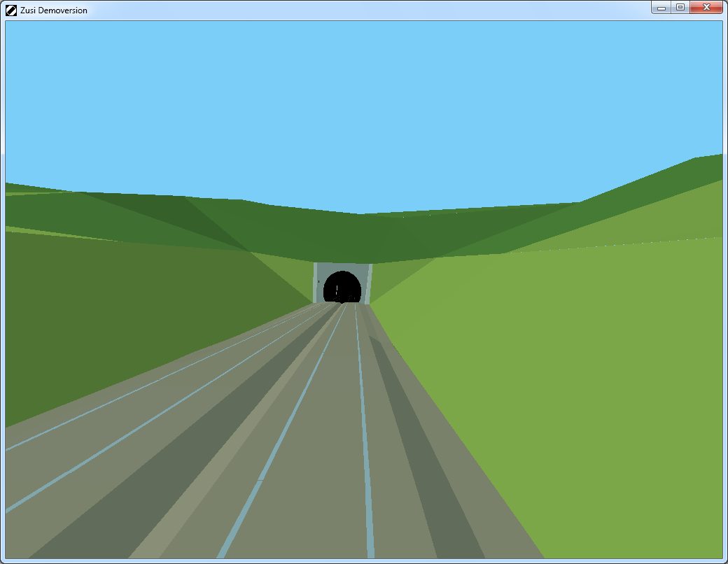
Task: Close the Zusi Demoversion window
Action: click(x=706, y=8)
